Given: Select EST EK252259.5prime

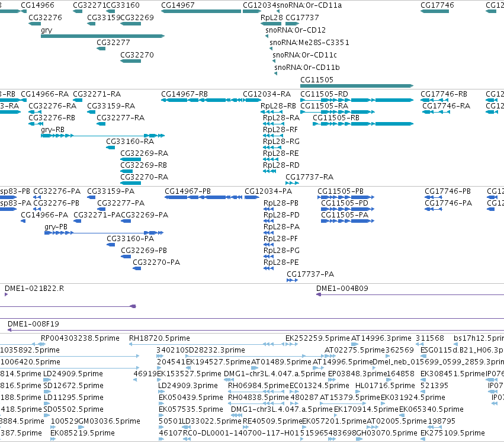Looking at the screenshot, I should pyautogui.click(x=291, y=344).
